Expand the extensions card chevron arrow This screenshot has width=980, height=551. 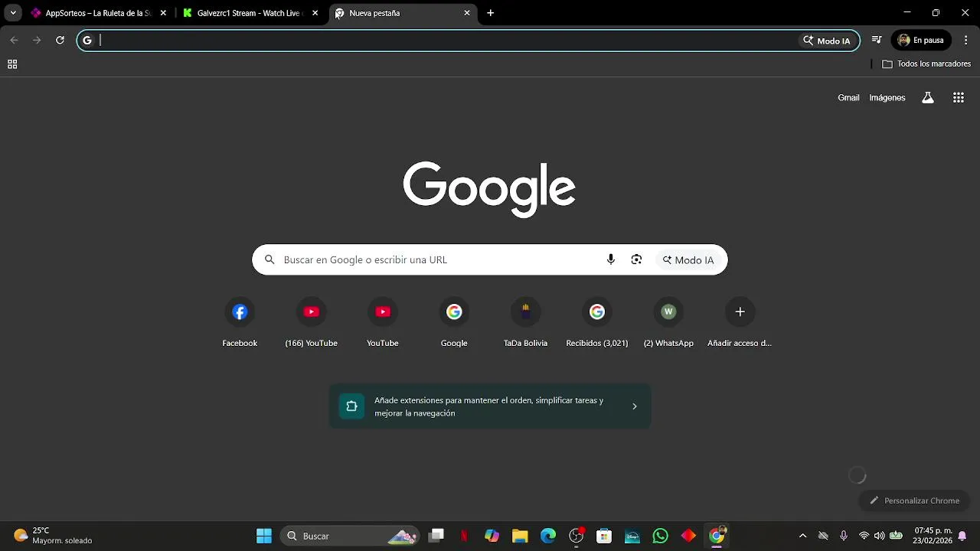click(x=634, y=406)
